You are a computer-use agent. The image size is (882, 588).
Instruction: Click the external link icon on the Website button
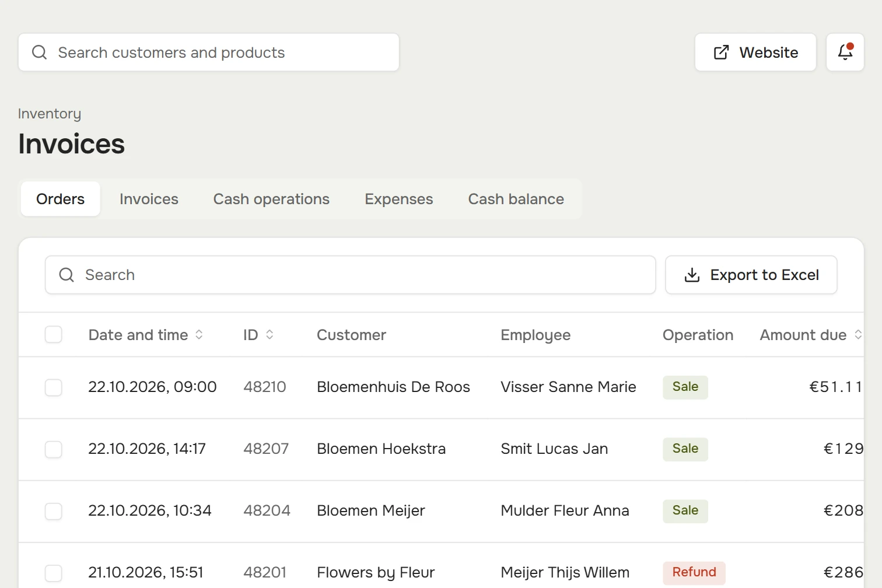[x=722, y=52]
